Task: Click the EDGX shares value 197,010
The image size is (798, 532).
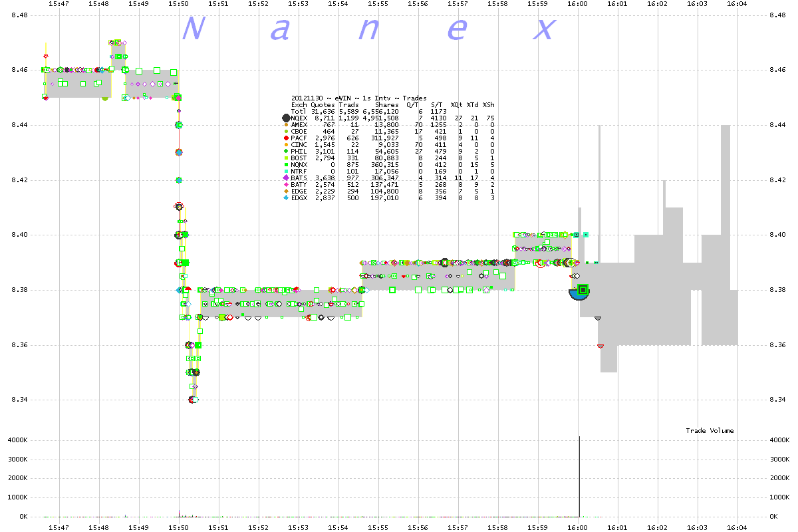Action: point(385,198)
